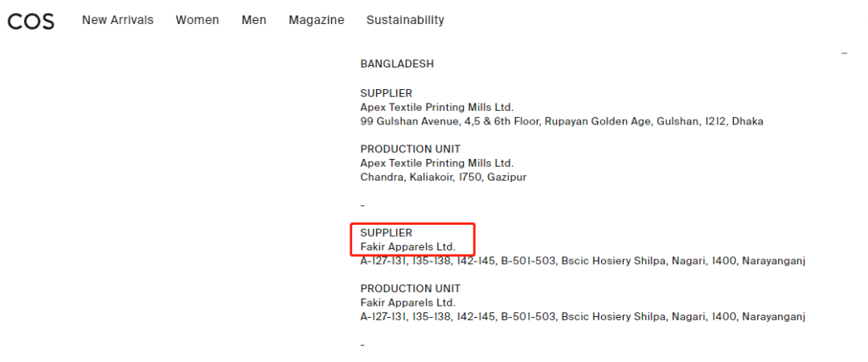
Task: Open the Men navigation item
Action: [x=254, y=20]
